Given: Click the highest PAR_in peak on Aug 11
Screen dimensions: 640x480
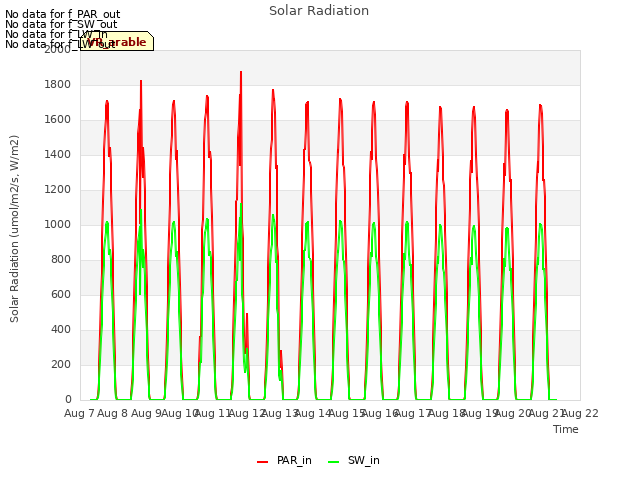Looking at the screenshot, I should point(241,72).
